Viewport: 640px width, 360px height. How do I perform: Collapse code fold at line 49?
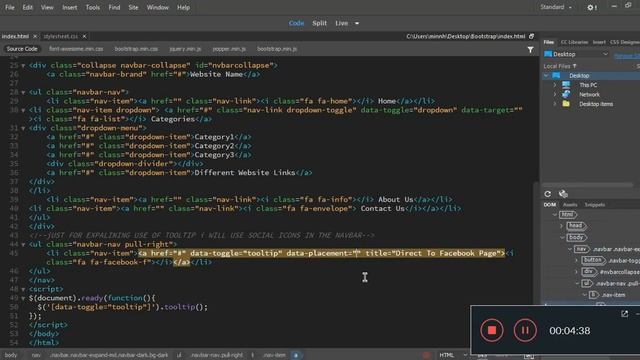pos(23,298)
